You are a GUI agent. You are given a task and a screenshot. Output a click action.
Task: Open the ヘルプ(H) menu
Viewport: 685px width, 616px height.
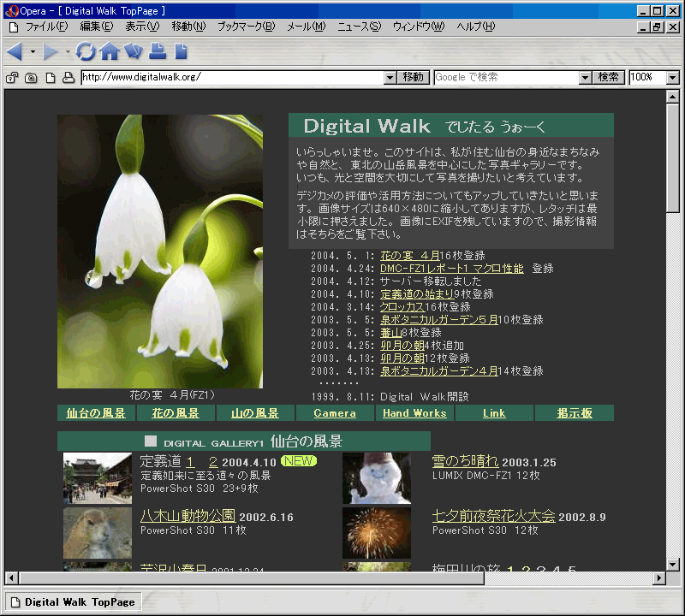point(476,27)
